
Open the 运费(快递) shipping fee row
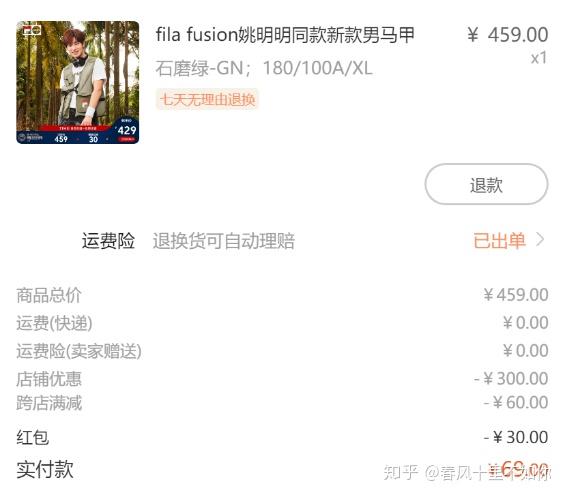pyautogui.click(x=282, y=323)
